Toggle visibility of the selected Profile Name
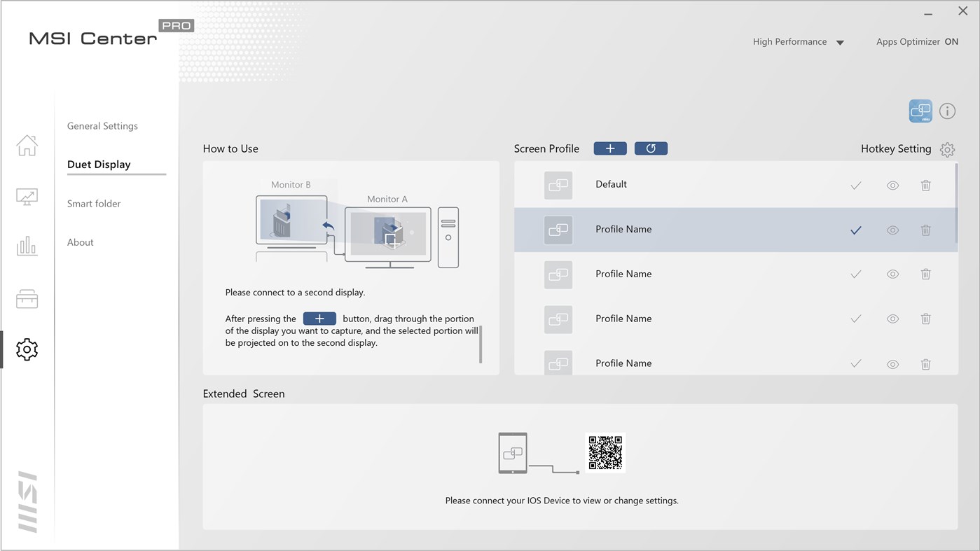The width and height of the screenshot is (980, 551). tap(892, 230)
